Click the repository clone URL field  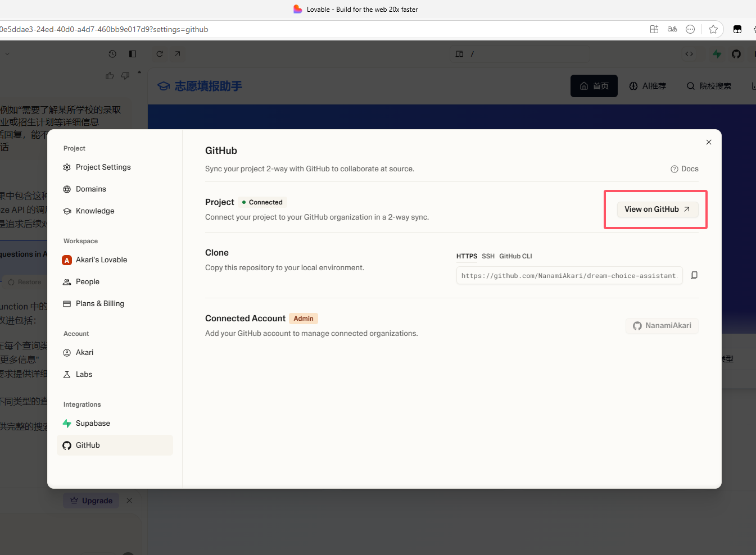point(569,276)
